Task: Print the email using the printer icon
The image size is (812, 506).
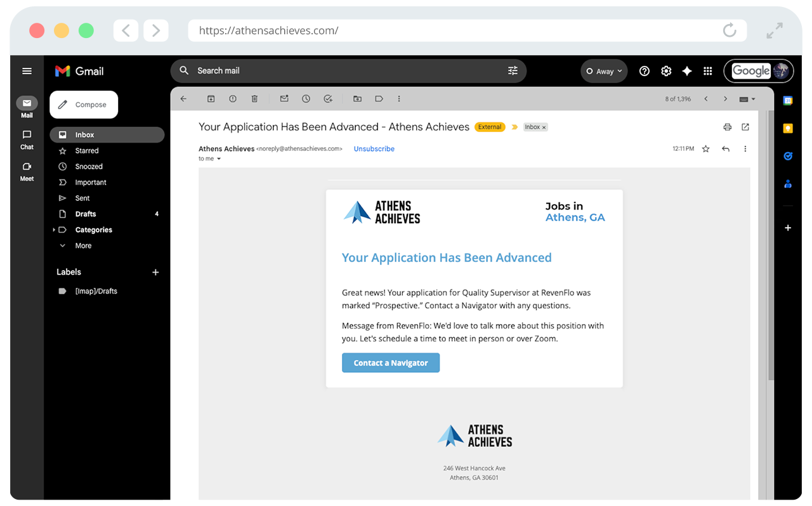Action: coord(727,127)
